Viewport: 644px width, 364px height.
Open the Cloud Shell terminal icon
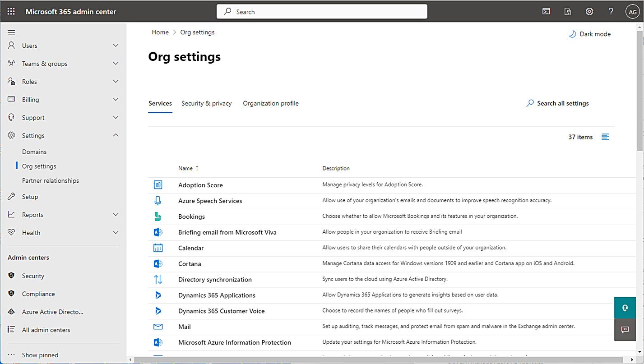pos(546,12)
